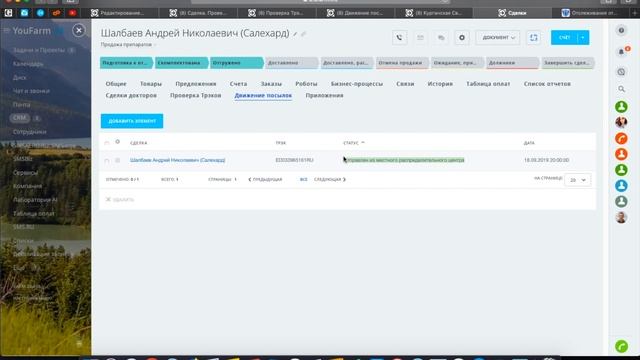Open the История tab
Viewport: 640px width, 360px height.
(440, 84)
